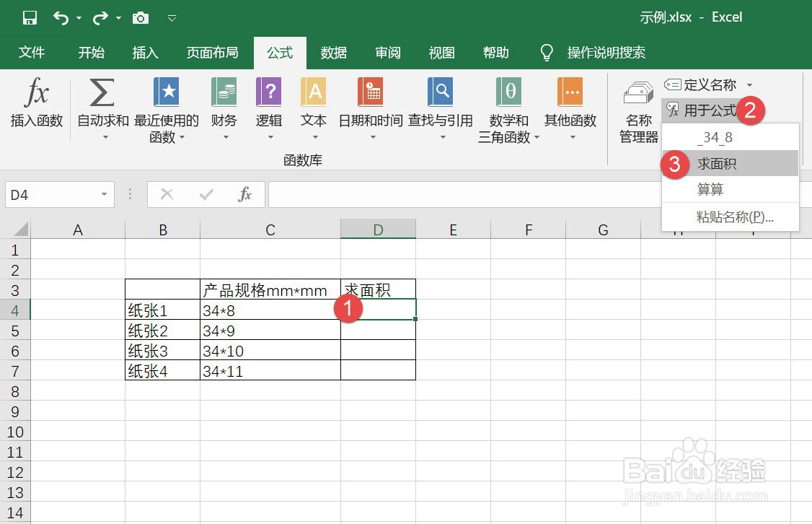Click the Undo arrow in quick access toolbar

tap(61, 17)
